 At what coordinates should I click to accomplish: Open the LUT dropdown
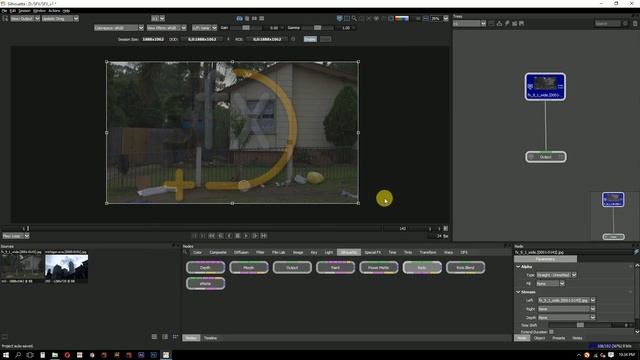(204, 28)
